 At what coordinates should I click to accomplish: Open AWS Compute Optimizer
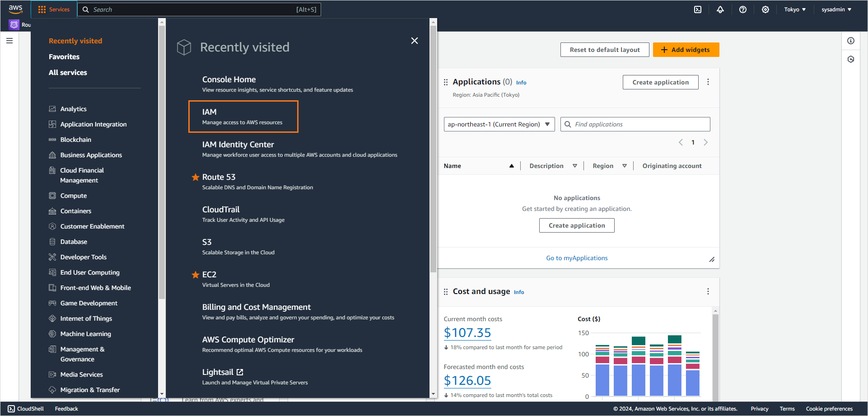pos(248,340)
